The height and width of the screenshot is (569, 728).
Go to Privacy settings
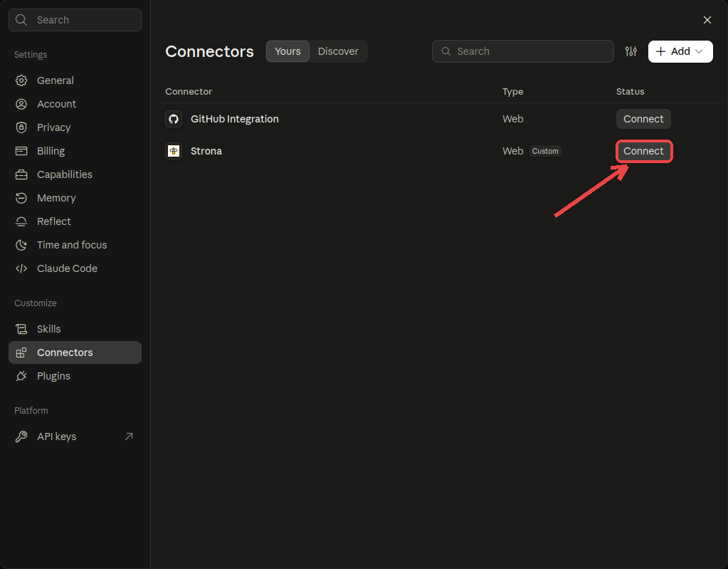pyautogui.click(x=75, y=127)
